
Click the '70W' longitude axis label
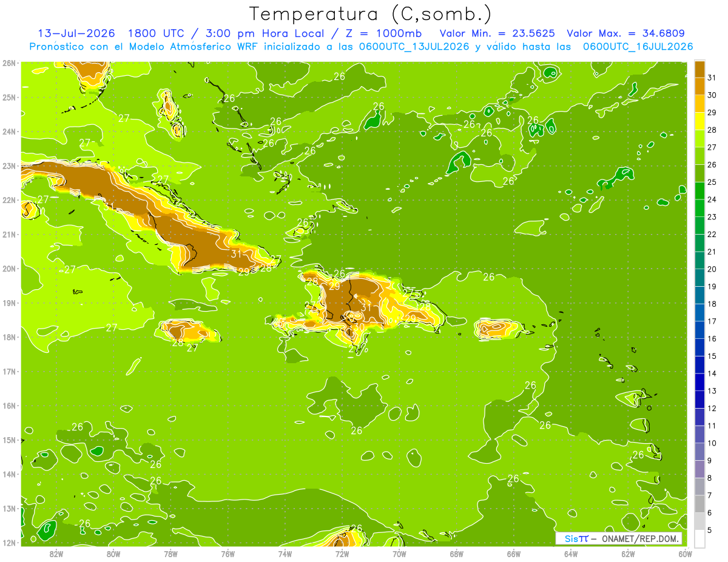coord(399,554)
